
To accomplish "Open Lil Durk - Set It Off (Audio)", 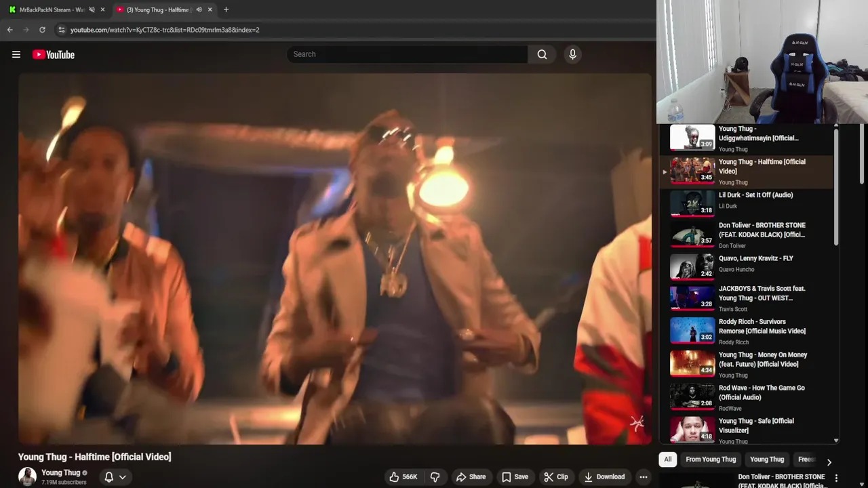I will [746, 203].
